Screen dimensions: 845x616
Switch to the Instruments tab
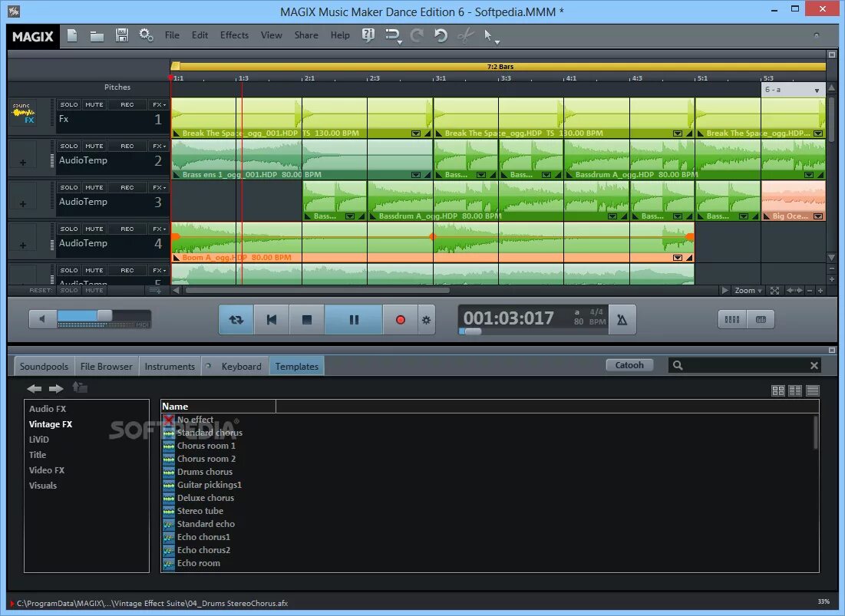[170, 366]
